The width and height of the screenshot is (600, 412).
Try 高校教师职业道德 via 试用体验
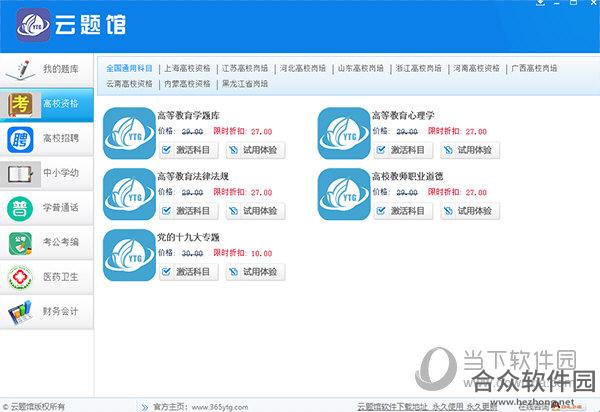coord(470,211)
